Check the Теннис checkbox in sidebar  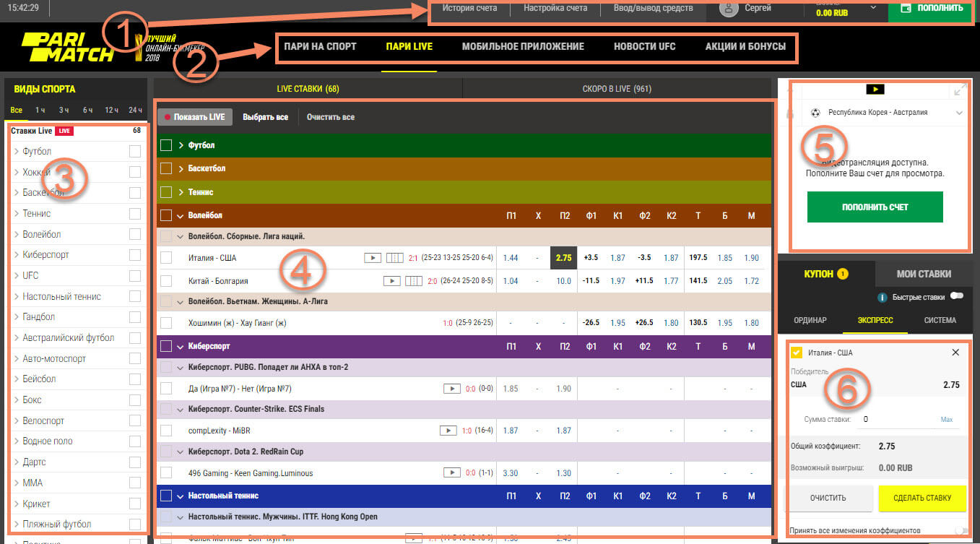coord(134,214)
